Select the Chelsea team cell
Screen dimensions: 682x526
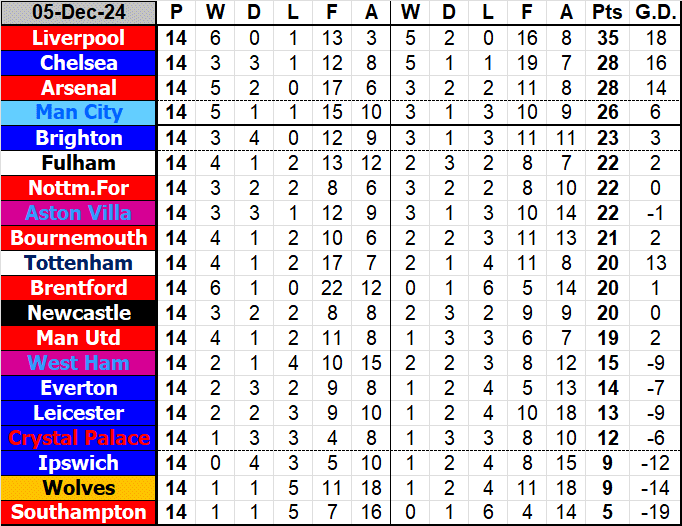pos(79,63)
